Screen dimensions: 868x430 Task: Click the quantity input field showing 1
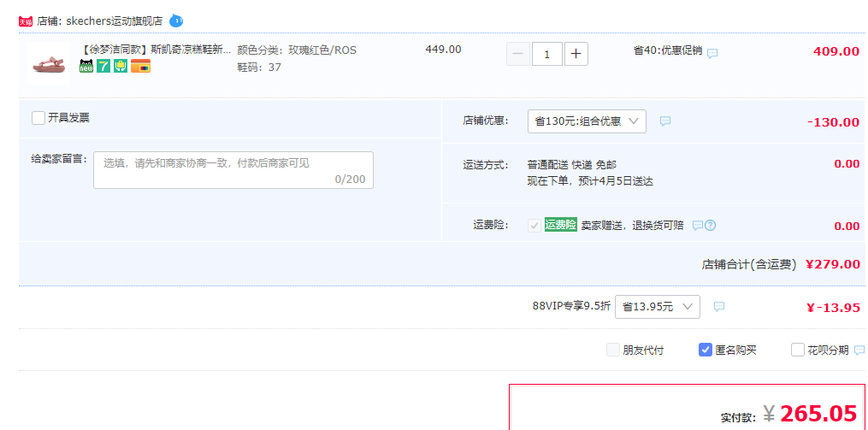547,54
